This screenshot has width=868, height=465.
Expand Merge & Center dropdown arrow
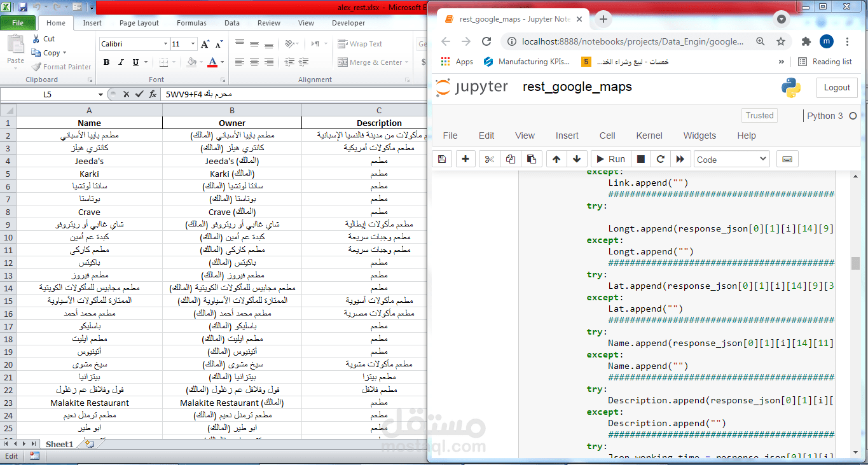click(x=408, y=62)
